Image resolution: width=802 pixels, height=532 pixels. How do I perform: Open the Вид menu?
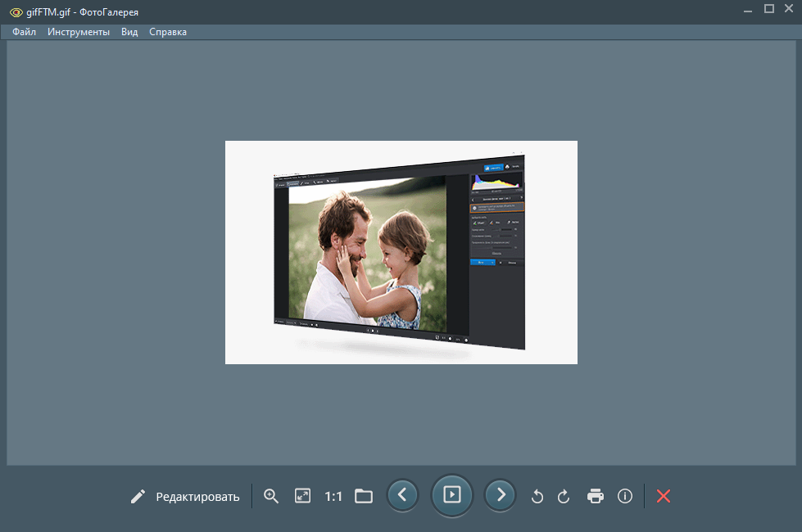point(129,32)
